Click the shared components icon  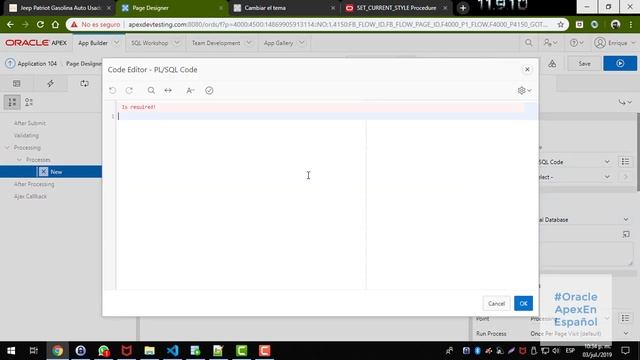(552, 64)
